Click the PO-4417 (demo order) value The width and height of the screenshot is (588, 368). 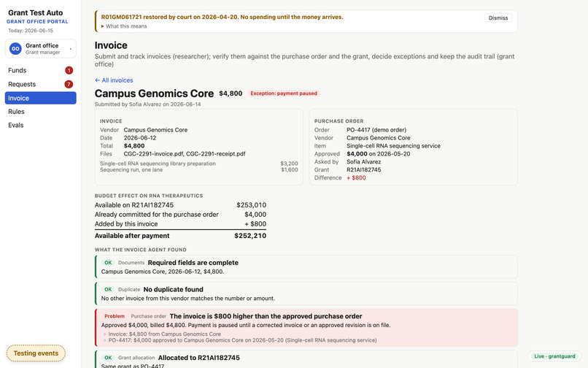click(x=376, y=130)
